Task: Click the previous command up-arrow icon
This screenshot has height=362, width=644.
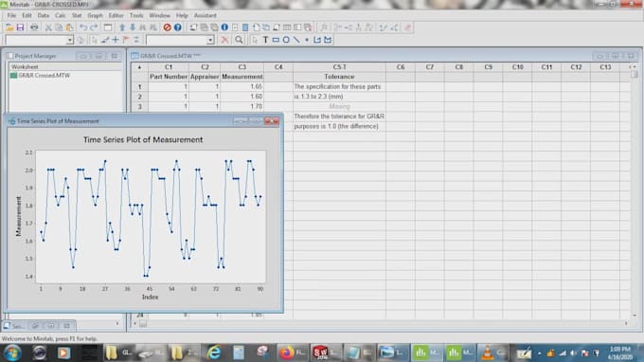Action: coord(122,27)
